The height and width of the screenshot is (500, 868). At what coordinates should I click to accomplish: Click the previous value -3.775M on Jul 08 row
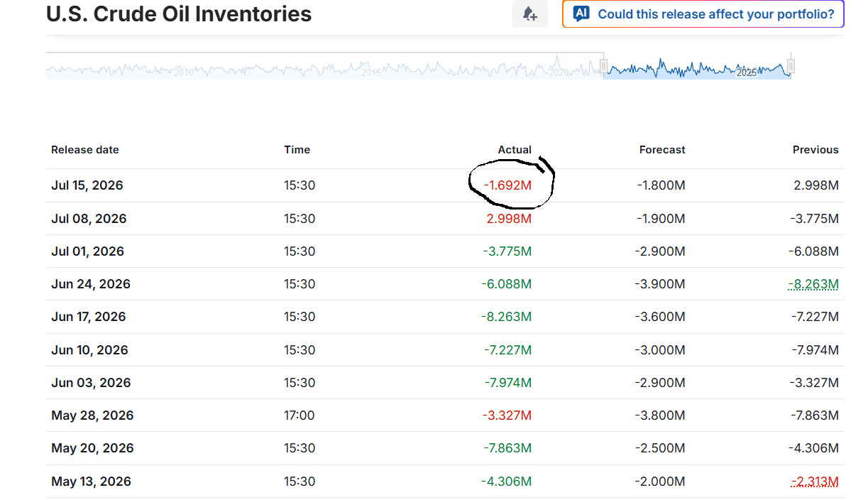[x=814, y=219]
